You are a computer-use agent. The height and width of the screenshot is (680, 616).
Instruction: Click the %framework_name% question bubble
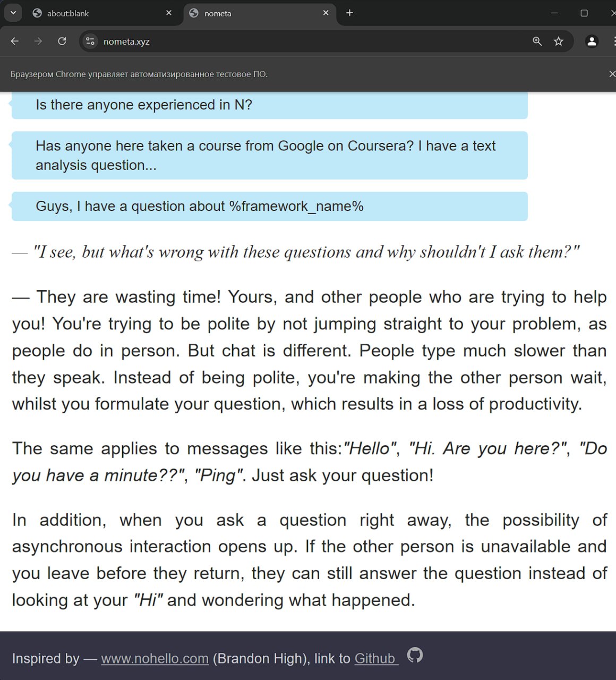click(270, 206)
